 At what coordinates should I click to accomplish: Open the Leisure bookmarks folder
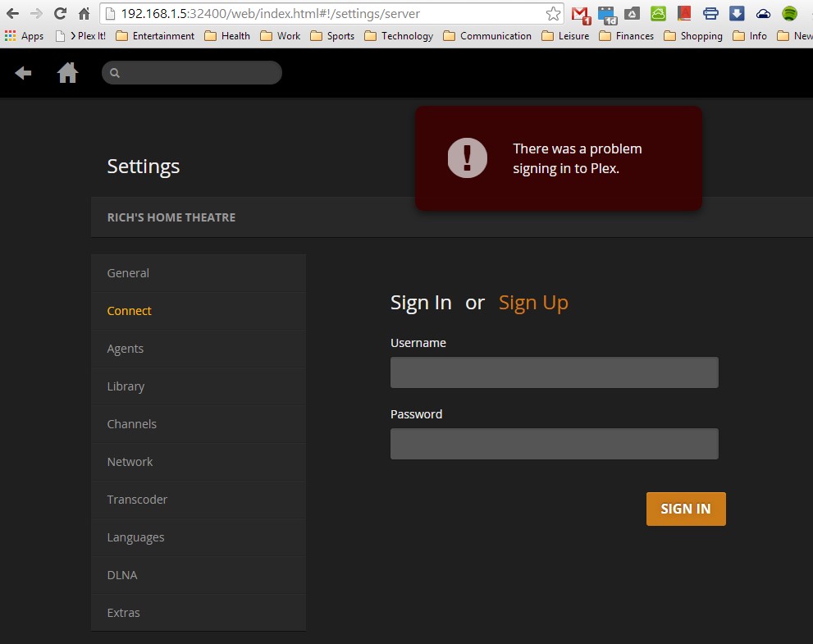(x=565, y=36)
